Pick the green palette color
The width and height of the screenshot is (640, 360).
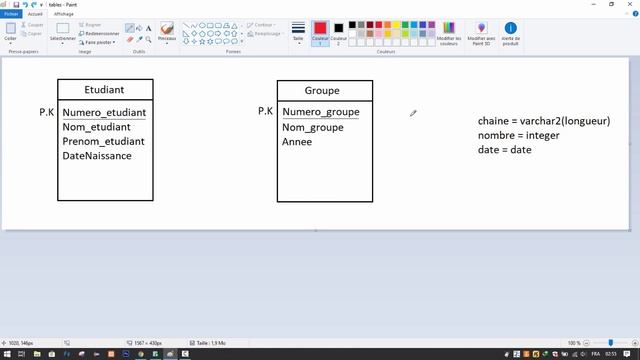405,25
